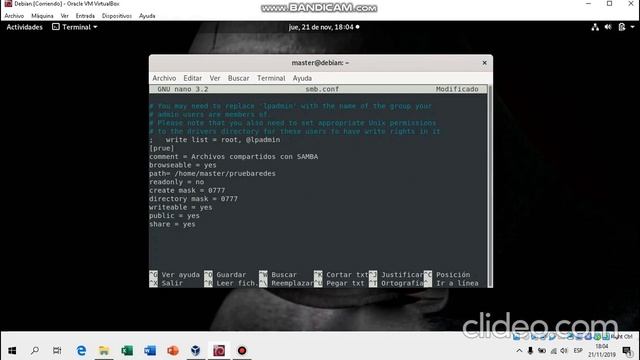Open the Terminal app menu in top bar
The image size is (640, 360).
[x=75, y=27]
